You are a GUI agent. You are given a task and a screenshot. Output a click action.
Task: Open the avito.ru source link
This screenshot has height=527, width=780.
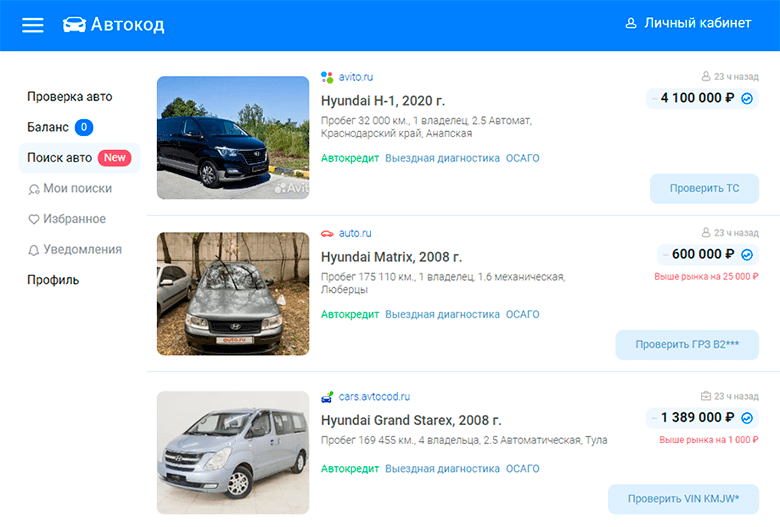356,77
